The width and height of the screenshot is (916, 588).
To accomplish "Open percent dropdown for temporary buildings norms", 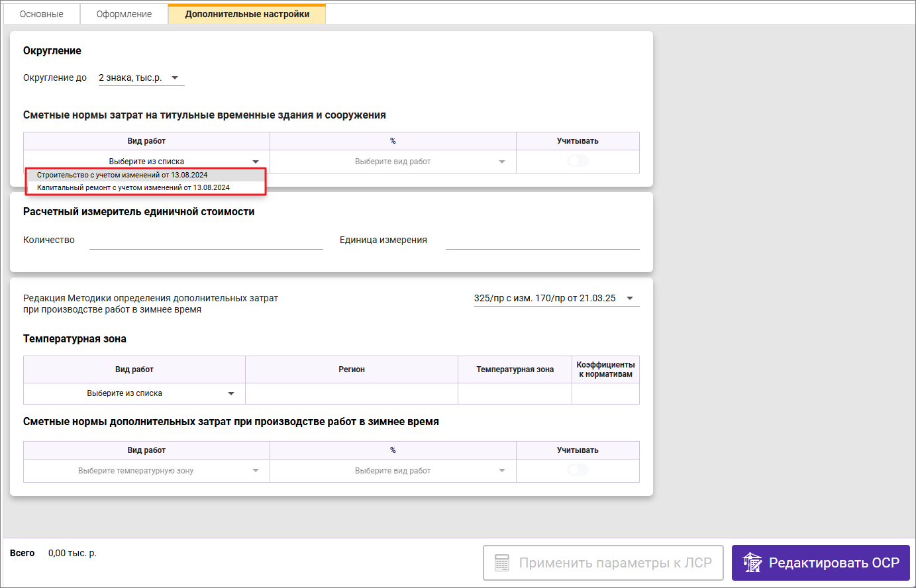I will (x=393, y=162).
